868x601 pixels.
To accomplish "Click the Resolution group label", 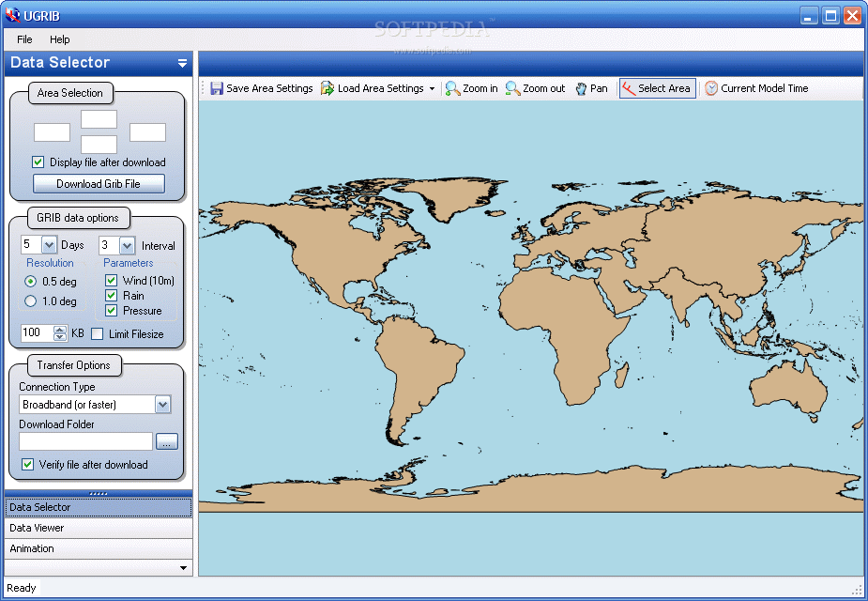I will pos(50,263).
